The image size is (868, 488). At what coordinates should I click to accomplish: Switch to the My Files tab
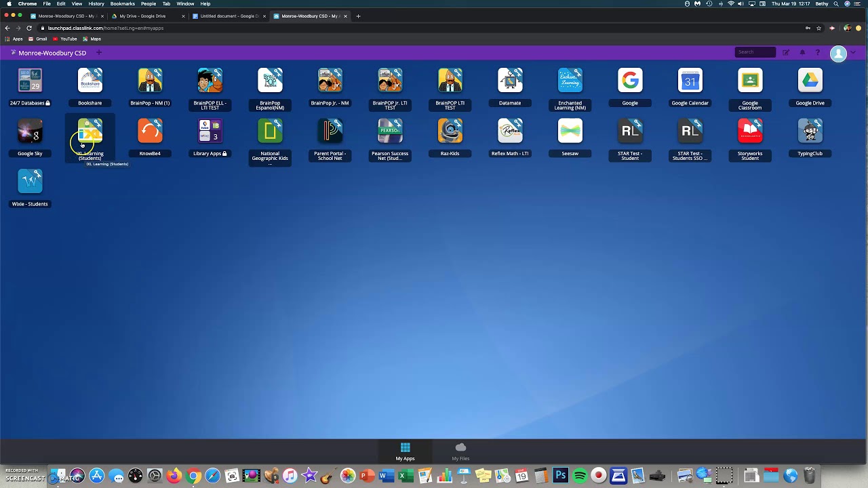[460, 452]
